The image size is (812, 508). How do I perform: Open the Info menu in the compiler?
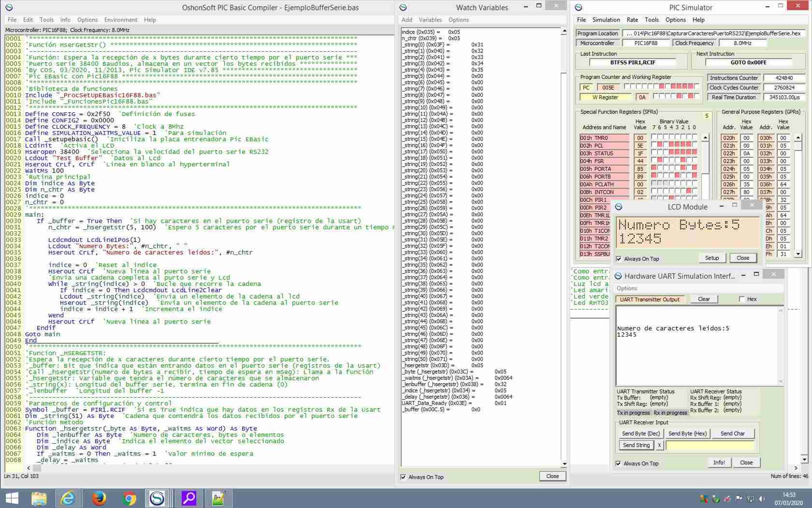coord(65,20)
